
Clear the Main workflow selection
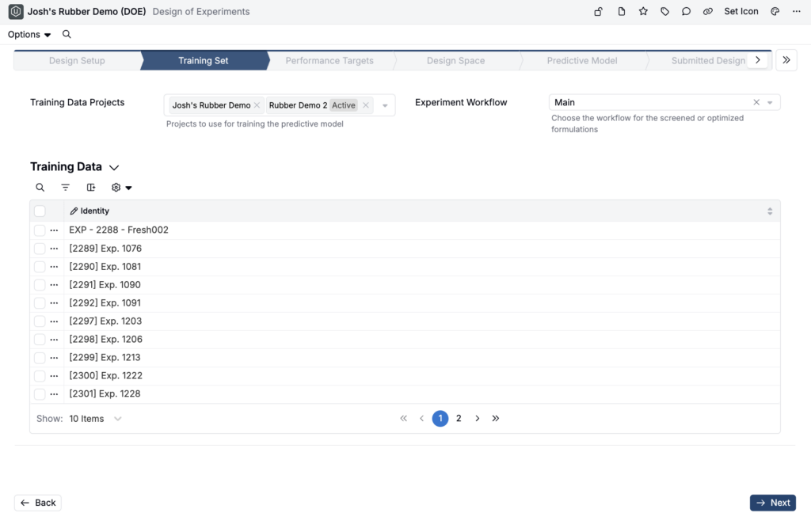click(756, 102)
